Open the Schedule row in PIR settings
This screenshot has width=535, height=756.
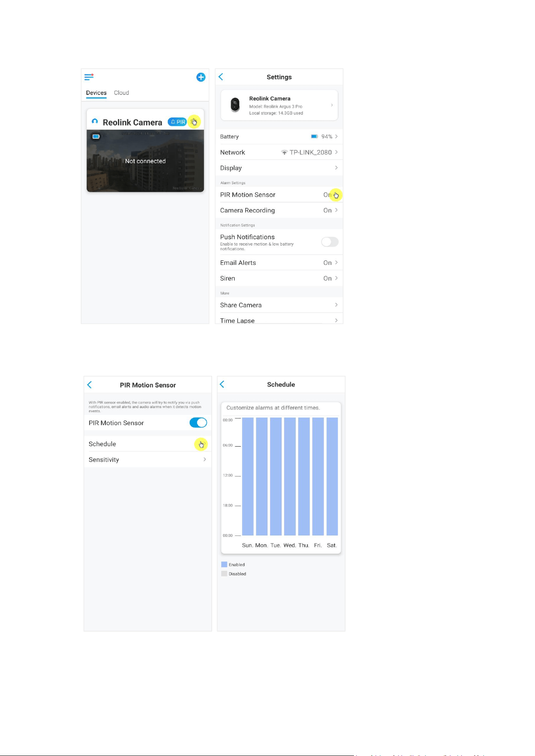(x=147, y=444)
